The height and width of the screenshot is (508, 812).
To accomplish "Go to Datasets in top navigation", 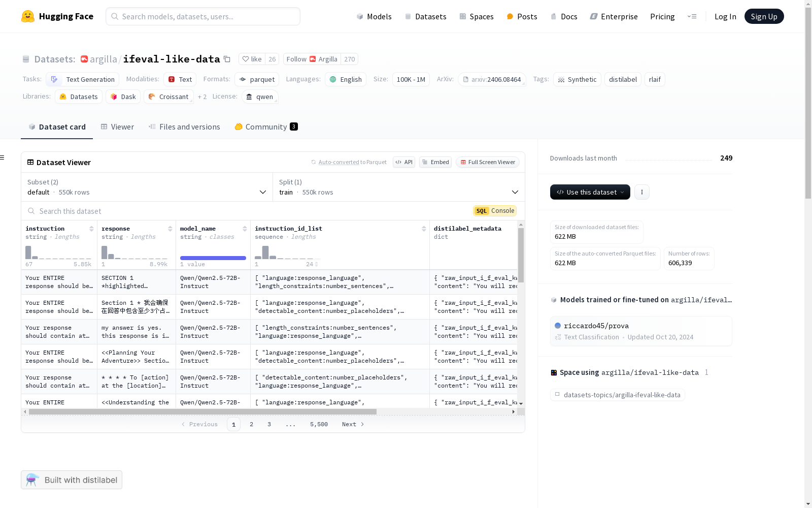I will pos(425,17).
